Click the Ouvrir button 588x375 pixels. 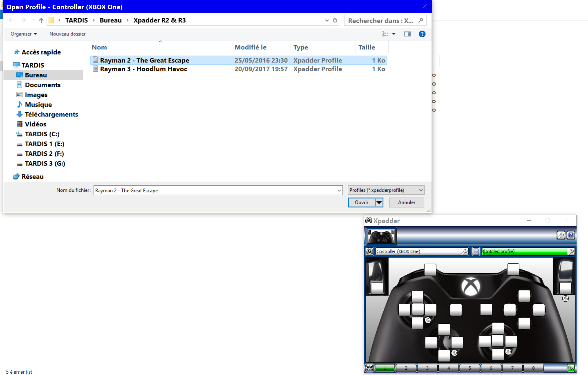[x=362, y=202]
